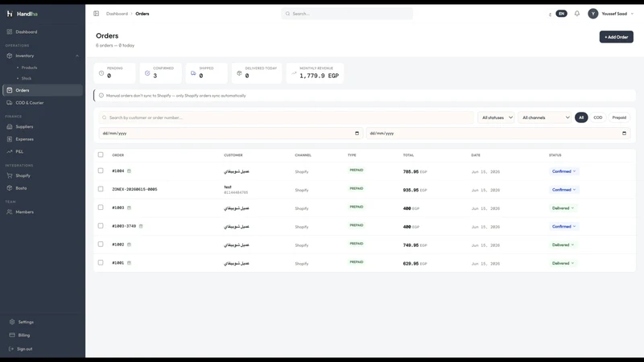Click the P&L chart icon
This screenshot has width=644, height=362.
10,151
